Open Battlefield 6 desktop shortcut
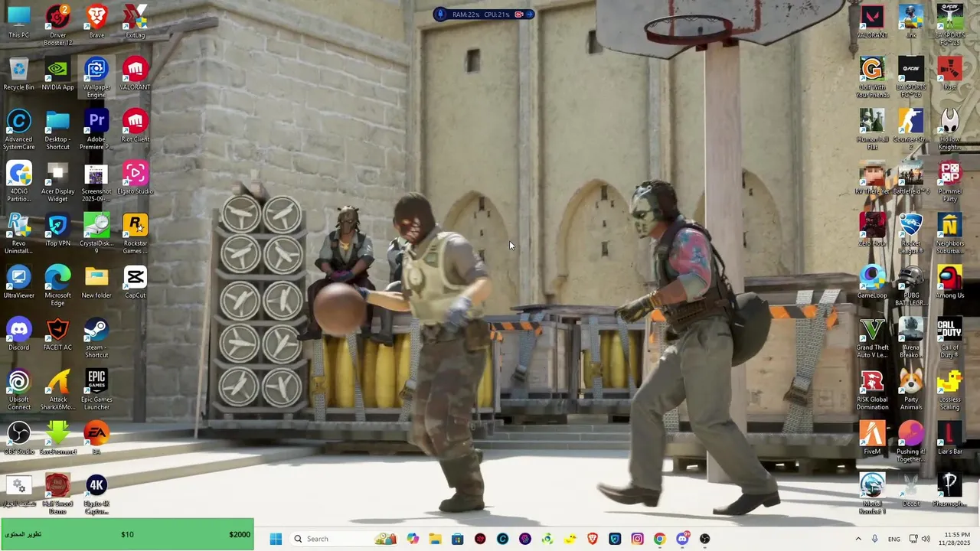 [911, 178]
